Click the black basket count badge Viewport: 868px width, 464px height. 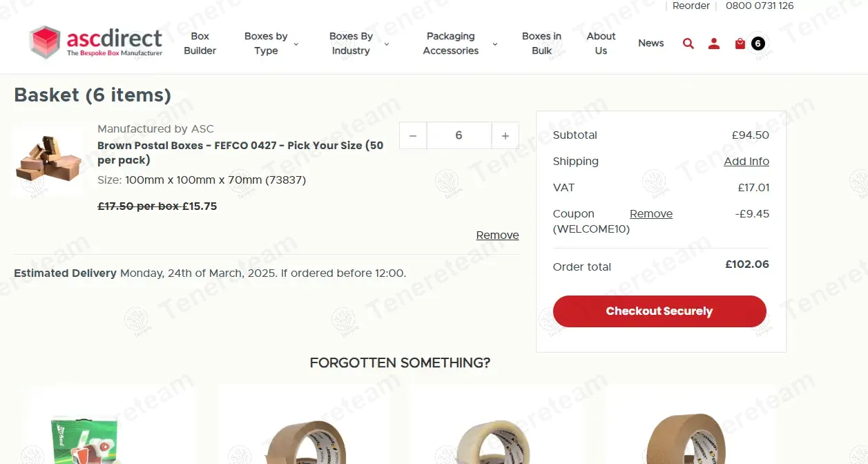(758, 43)
